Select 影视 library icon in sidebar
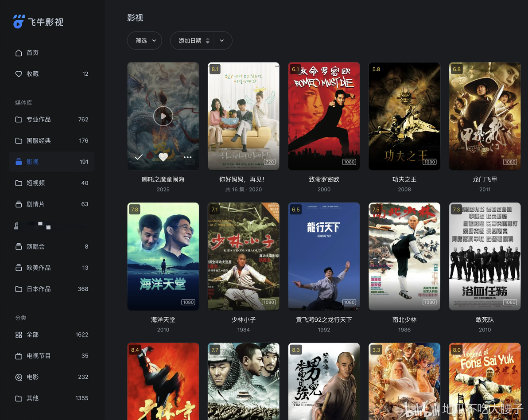 [19, 162]
